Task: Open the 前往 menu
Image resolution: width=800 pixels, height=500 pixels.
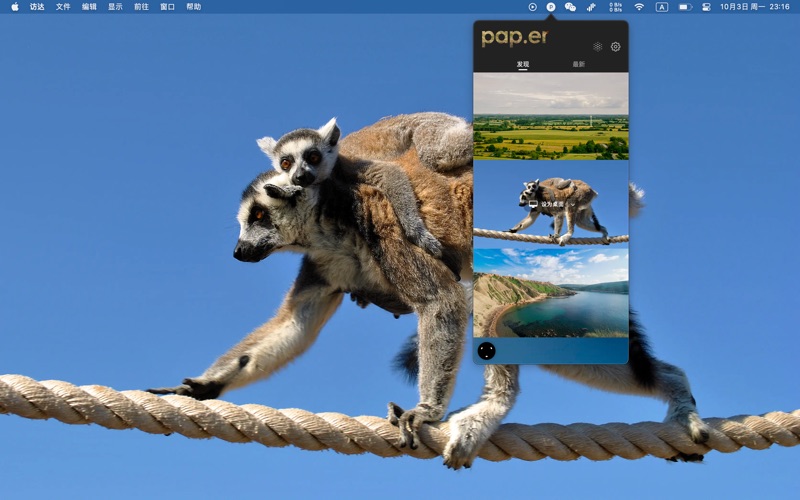Action: (x=141, y=7)
